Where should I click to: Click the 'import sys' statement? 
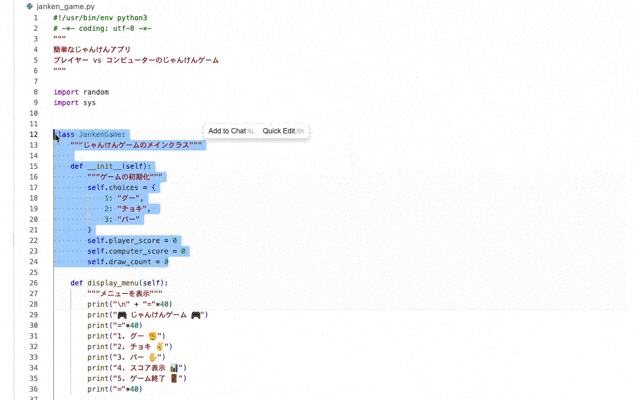(74, 102)
